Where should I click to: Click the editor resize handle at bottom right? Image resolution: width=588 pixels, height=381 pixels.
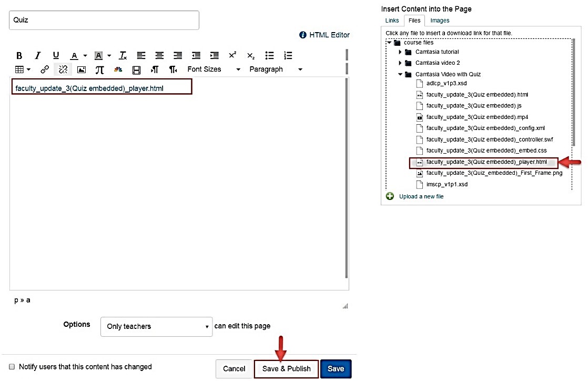[x=346, y=306]
